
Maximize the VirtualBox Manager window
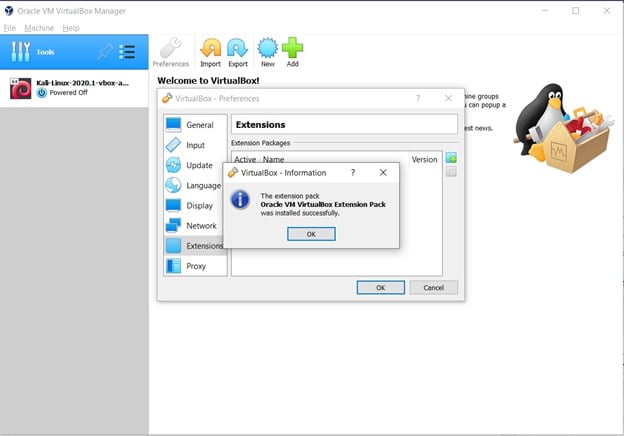point(575,11)
